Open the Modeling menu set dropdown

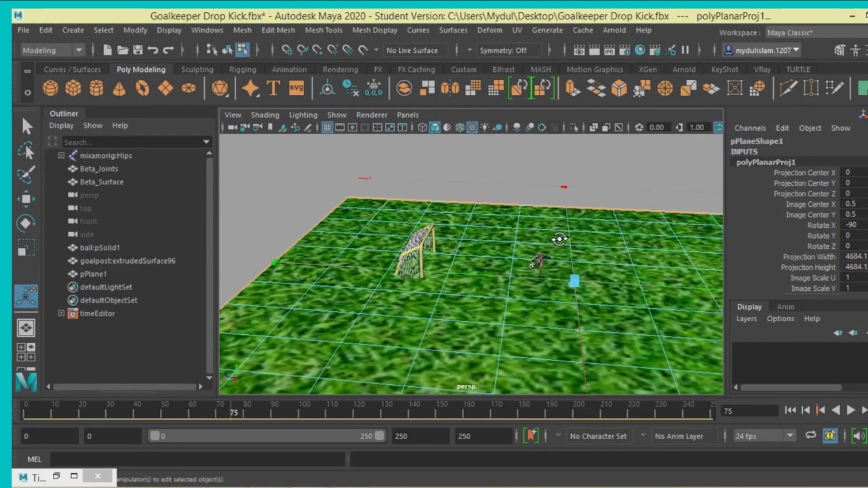(x=52, y=50)
